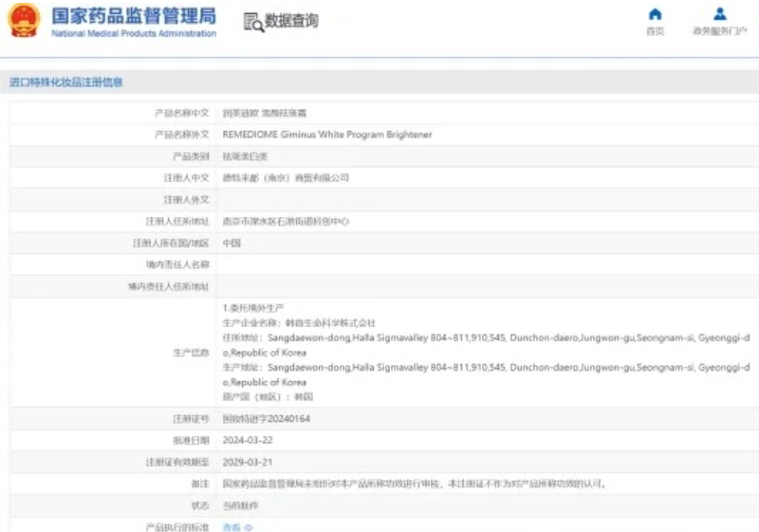Click the 产品执行的标准 row label

tap(177, 527)
